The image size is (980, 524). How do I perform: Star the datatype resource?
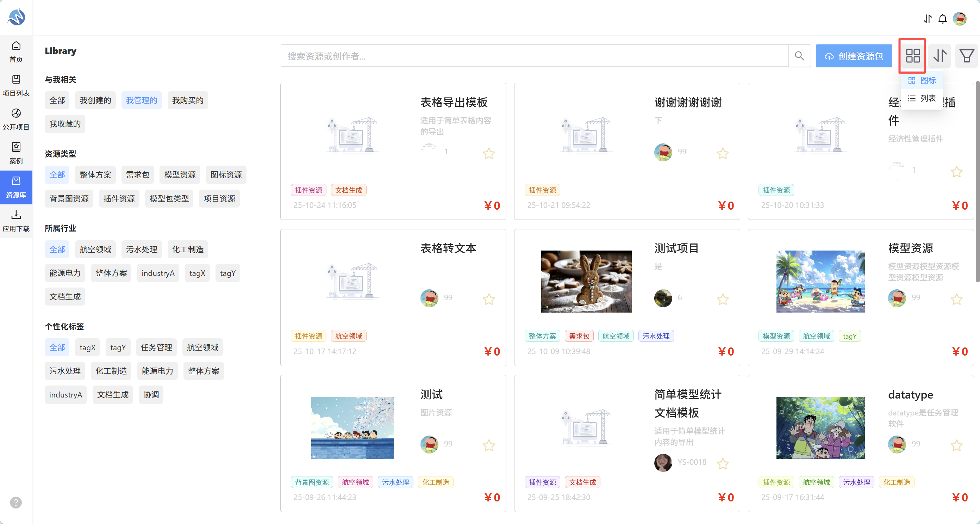[x=957, y=445]
